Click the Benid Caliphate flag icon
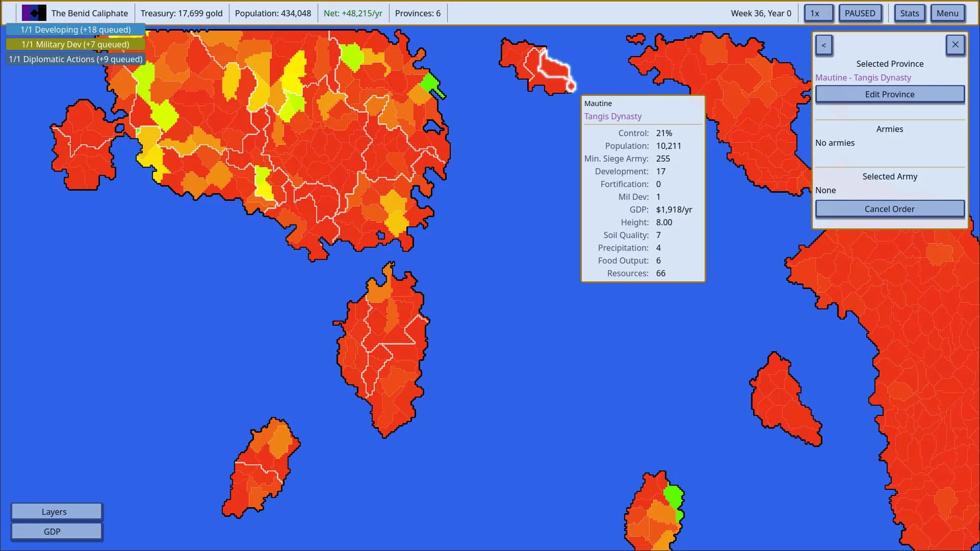 click(x=34, y=13)
